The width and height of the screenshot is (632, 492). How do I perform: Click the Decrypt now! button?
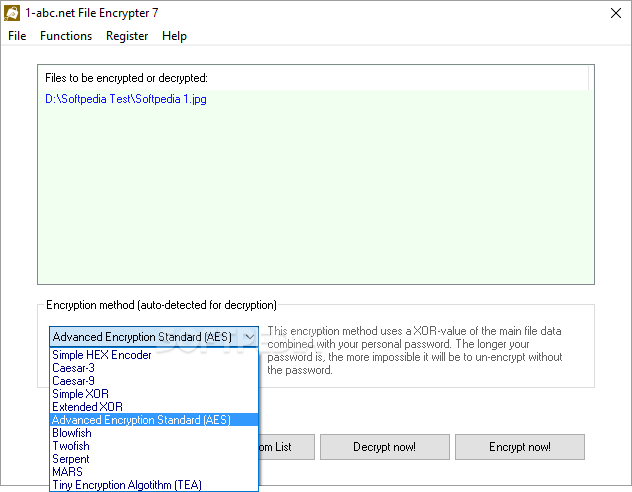click(x=385, y=447)
